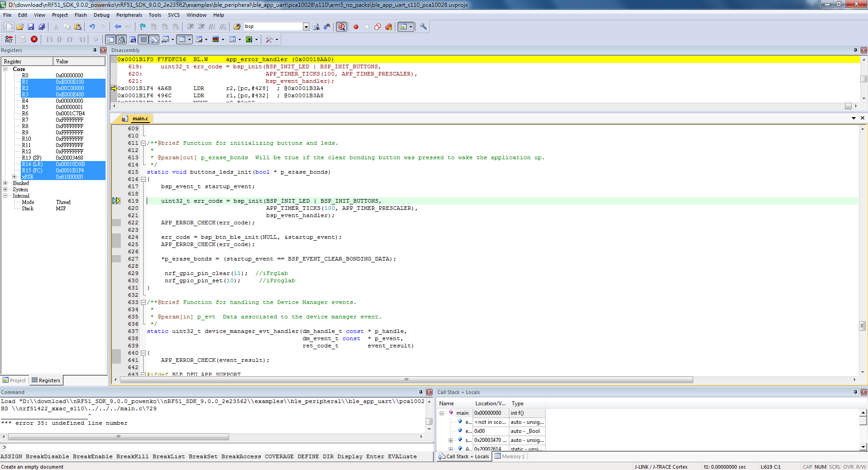Save the current file
This screenshot has height=470, width=868.
point(31,27)
